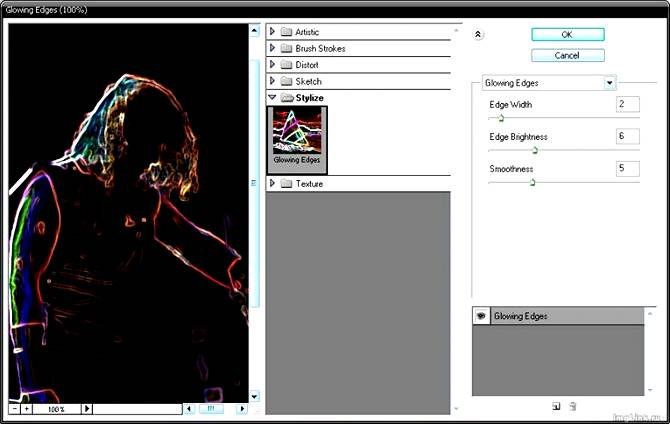Screen dimensions: 670x424
Task: Click the Texture folder icon
Action: (286, 183)
